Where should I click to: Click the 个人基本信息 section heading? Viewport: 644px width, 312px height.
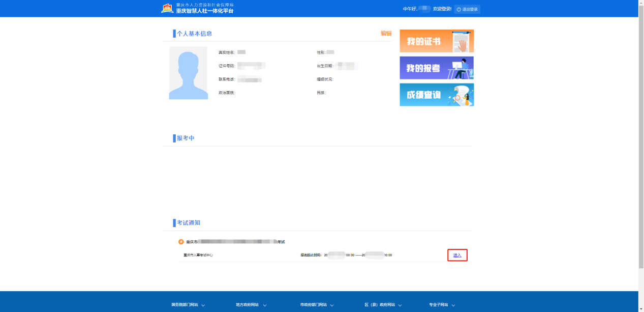coord(194,34)
